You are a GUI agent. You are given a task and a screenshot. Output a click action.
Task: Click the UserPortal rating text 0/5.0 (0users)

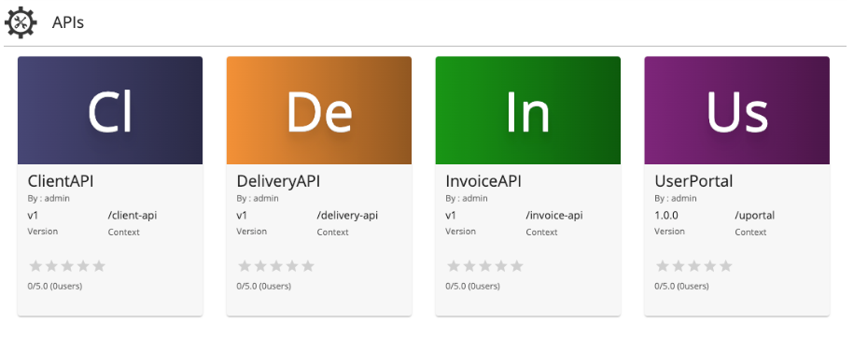(681, 287)
